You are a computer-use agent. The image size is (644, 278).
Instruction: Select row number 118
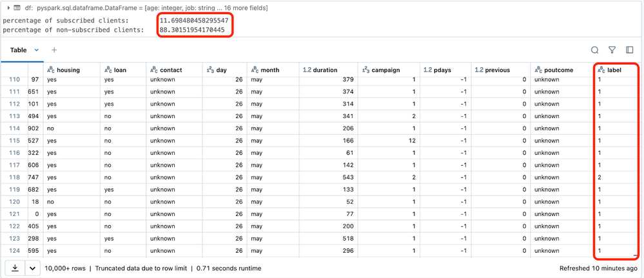click(x=14, y=177)
